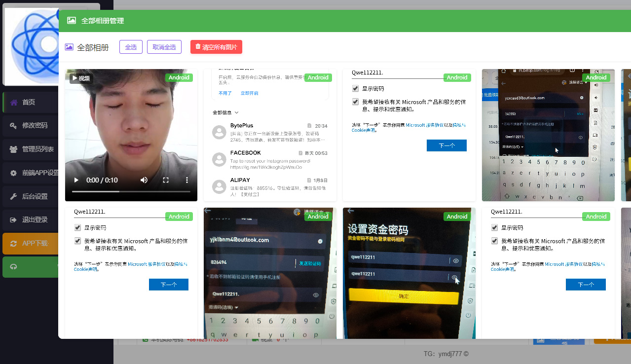Screen dimensions: 631x364
Task: Open the 后台设置 menu item
Action: tap(35, 196)
